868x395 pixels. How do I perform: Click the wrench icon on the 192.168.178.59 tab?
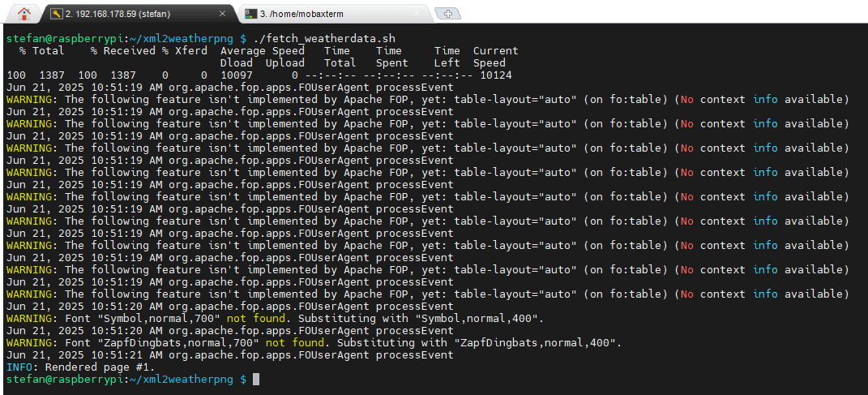(x=57, y=14)
